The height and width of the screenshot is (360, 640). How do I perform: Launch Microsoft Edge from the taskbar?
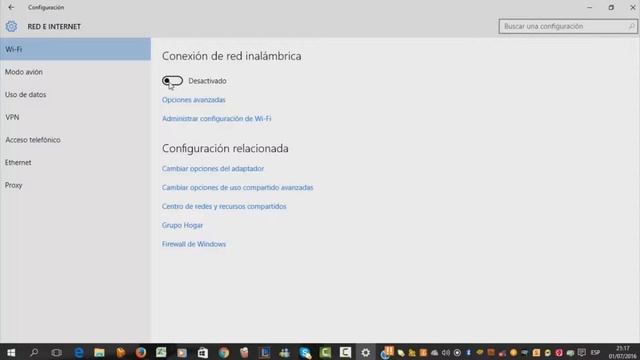(x=79, y=352)
